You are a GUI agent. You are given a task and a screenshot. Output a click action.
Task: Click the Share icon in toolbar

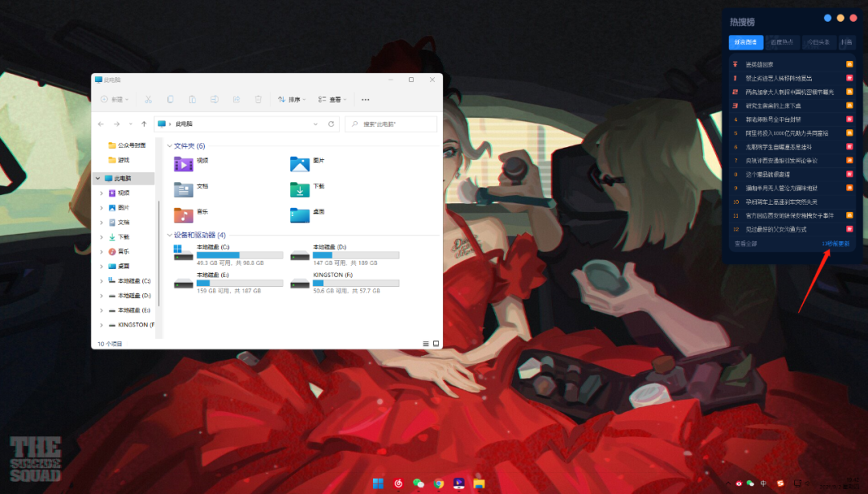click(x=236, y=100)
